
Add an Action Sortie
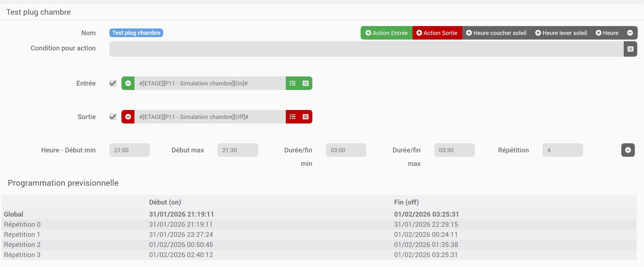pyautogui.click(x=437, y=33)
